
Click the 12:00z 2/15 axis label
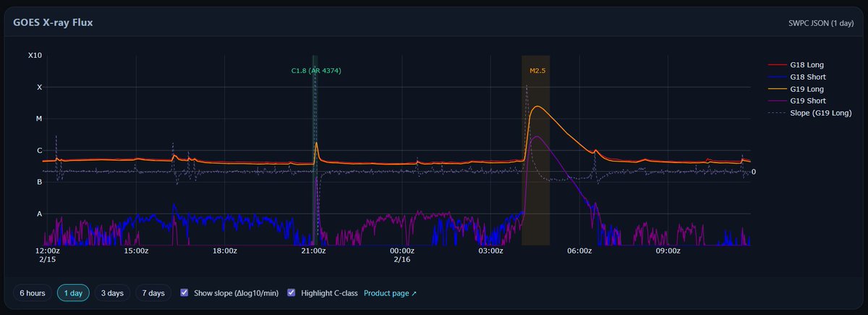click(x=48, y=255)
